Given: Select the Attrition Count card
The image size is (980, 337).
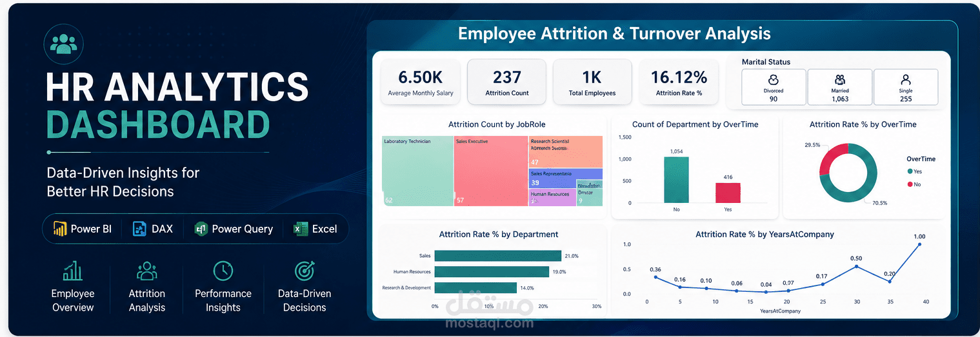Looking at the screenshot, I should 506,82.
